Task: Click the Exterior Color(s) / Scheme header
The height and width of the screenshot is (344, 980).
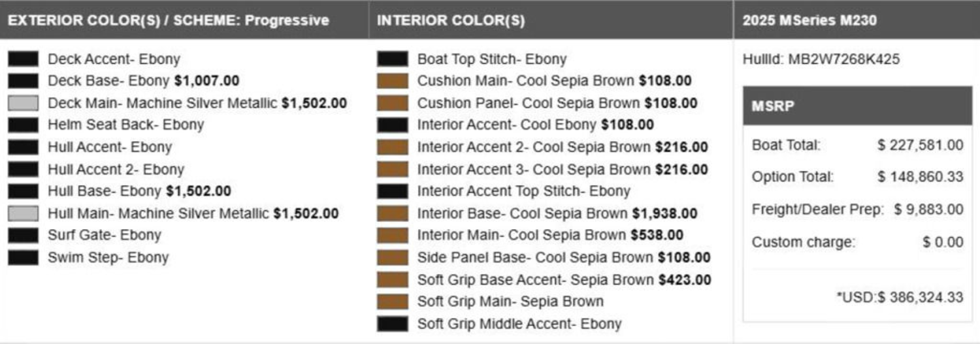Action: coord(169,20)
